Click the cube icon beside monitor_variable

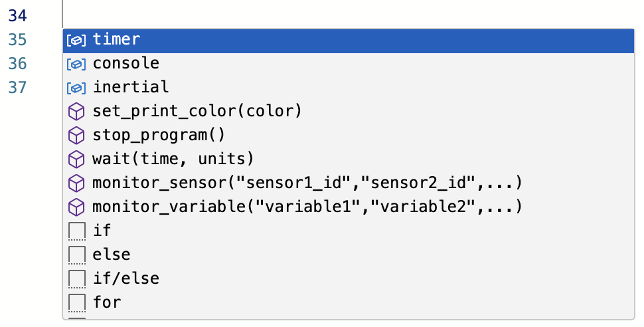click(x=77, y=207)
